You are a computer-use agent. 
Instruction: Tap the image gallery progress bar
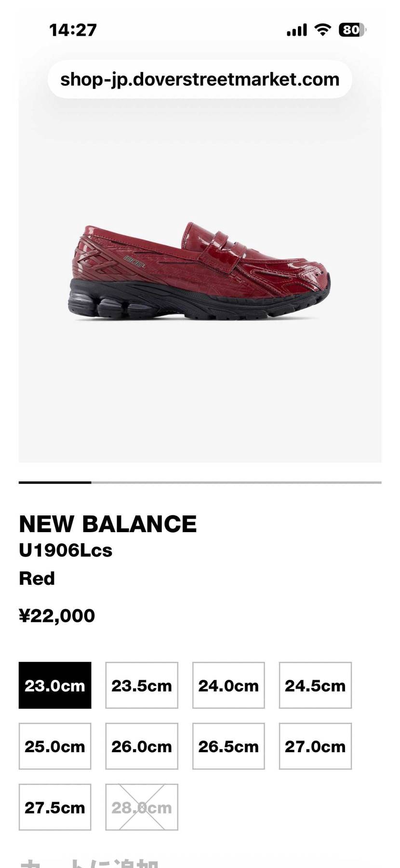pyautogui.click(x=200, y=482)
